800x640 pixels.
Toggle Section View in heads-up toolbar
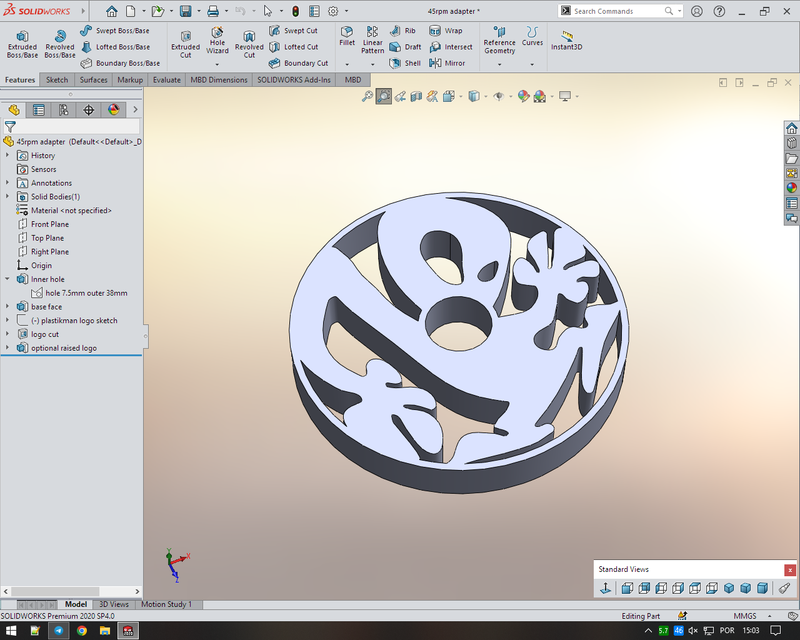point(415,96)
